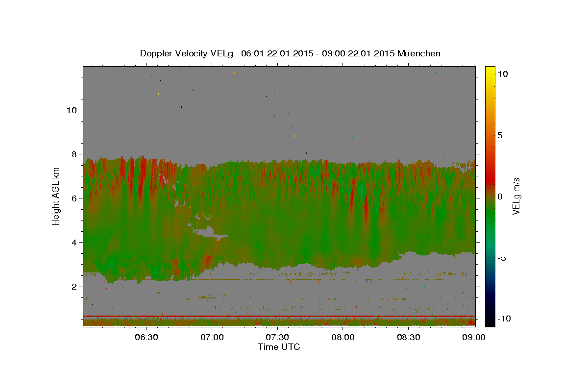The image size is (588, 392).
Task: Click the height tick label 8
Action: tap(73, 154)
